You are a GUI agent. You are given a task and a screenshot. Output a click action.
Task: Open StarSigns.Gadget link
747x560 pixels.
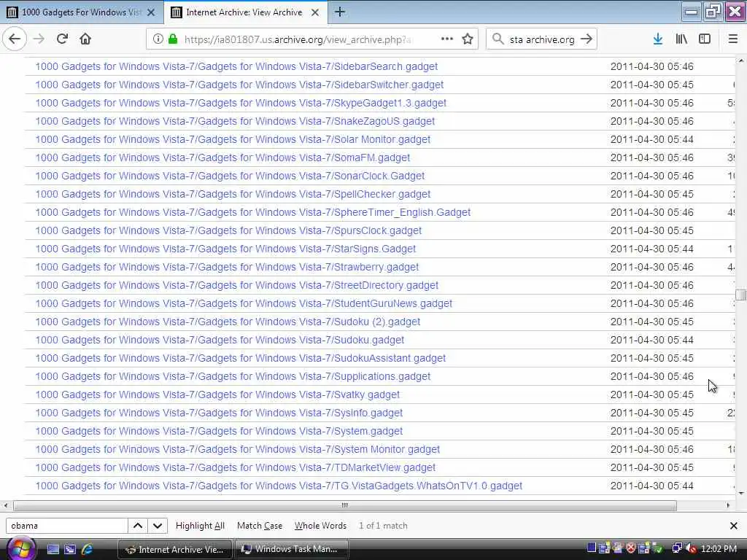click(x=225, y=249)
